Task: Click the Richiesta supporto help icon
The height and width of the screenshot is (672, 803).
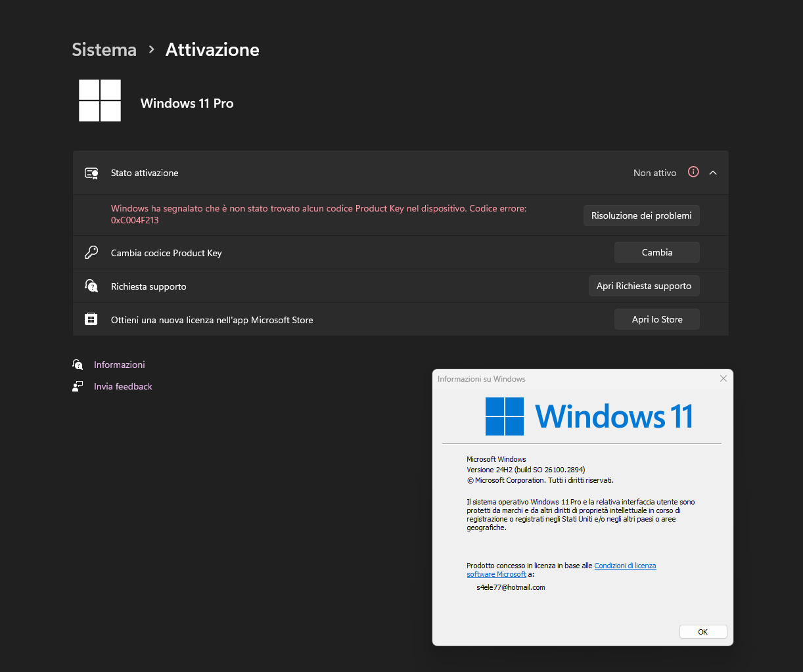Action: click(x=91, y=286)
